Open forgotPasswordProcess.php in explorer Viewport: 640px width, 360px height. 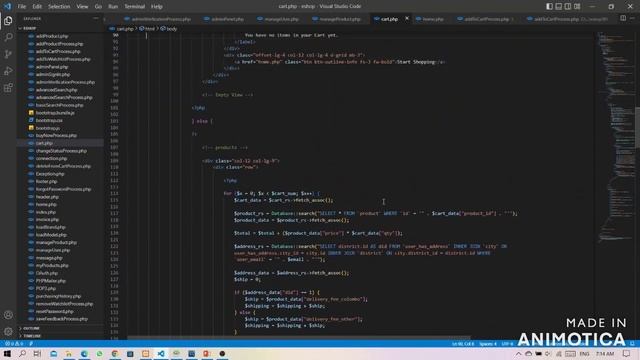tap(63, 189)
